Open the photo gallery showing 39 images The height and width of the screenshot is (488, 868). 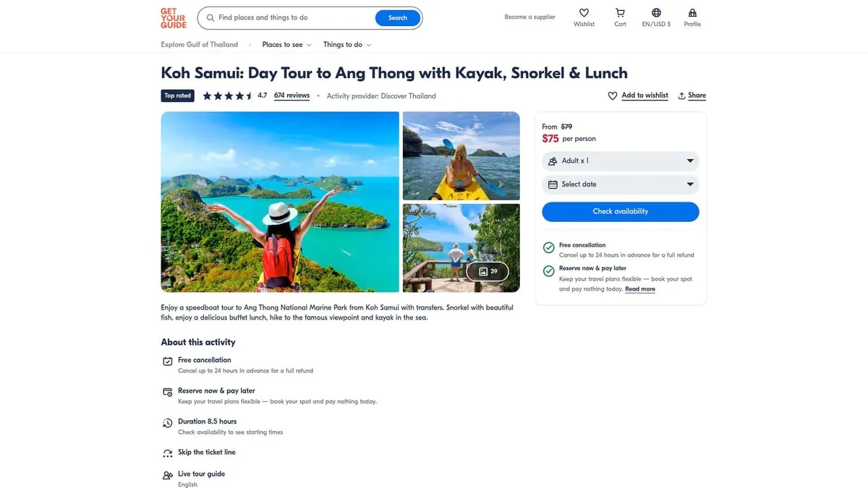click(487, 271)
